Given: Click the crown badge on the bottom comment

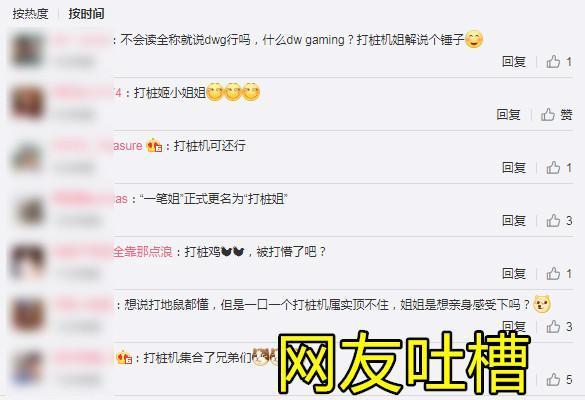Looking at the screenshot, I should point(124,358).
